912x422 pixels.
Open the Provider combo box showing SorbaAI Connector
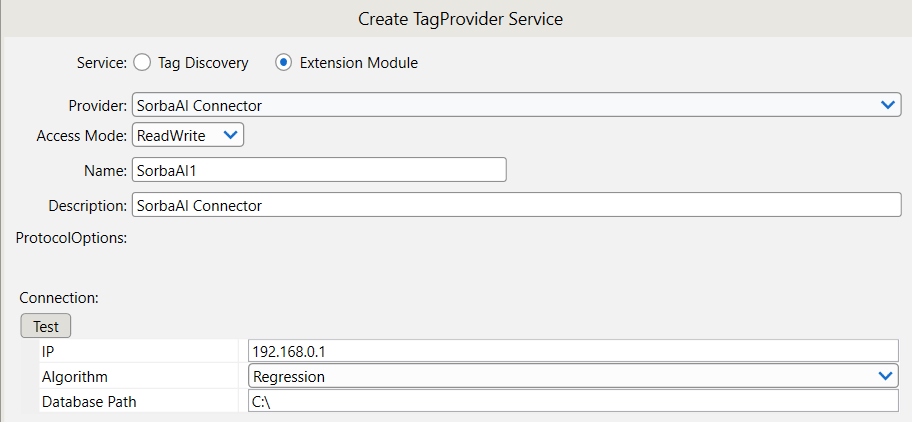point(500,105)
